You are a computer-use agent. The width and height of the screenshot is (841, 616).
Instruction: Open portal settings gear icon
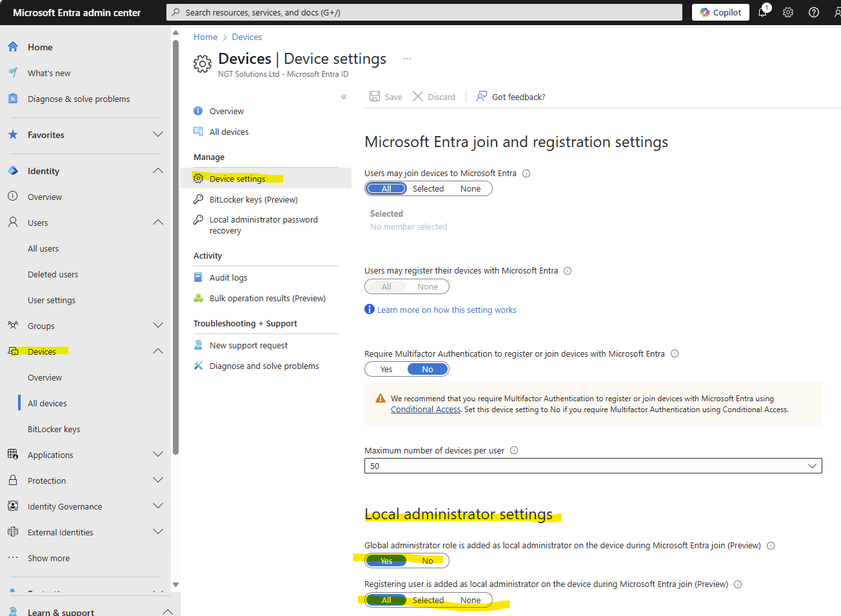point(788,12)
